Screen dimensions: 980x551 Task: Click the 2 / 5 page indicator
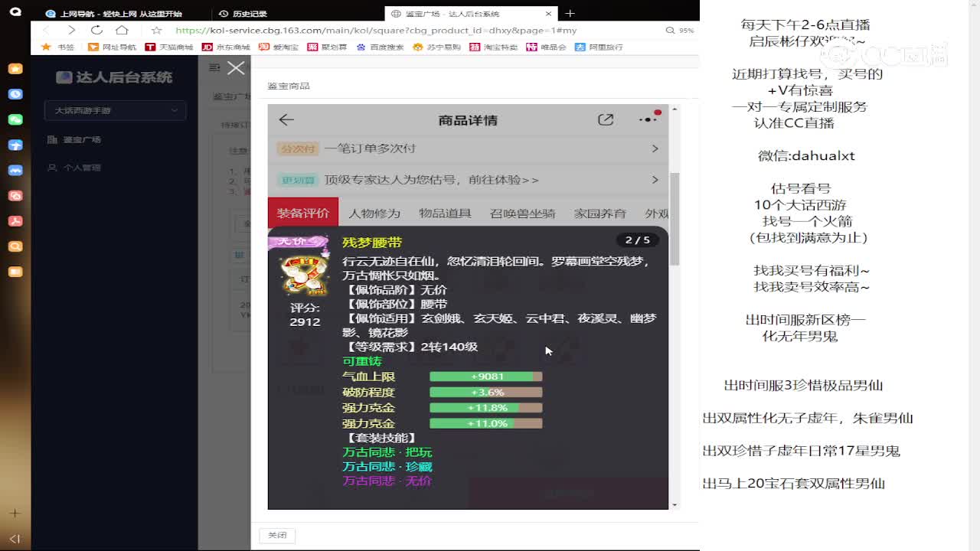point(637,240)
